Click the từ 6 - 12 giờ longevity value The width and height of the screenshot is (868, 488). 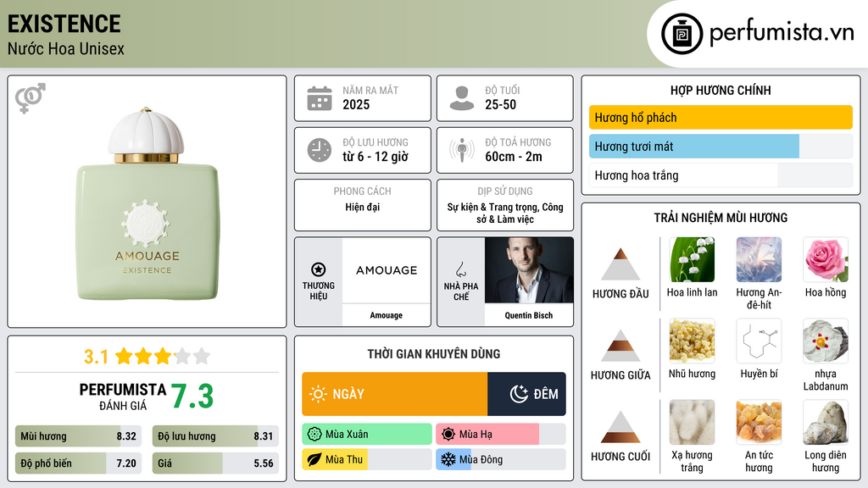(x=376, y=157)
